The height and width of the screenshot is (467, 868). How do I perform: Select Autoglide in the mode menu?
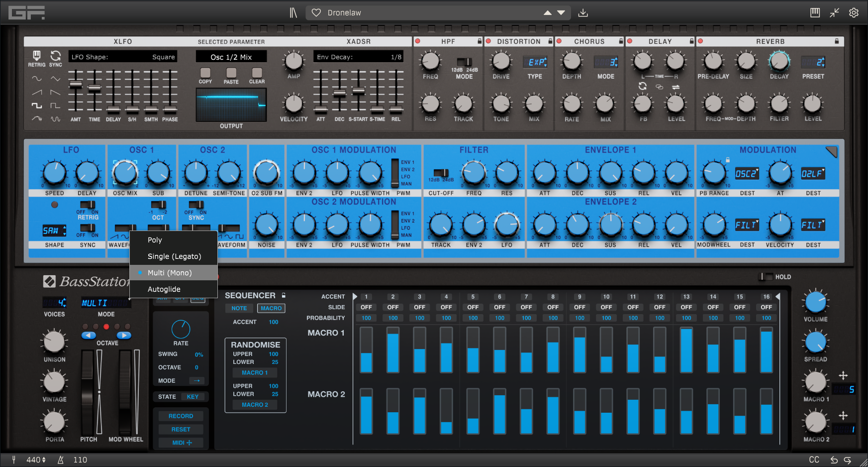click(164, 289)
